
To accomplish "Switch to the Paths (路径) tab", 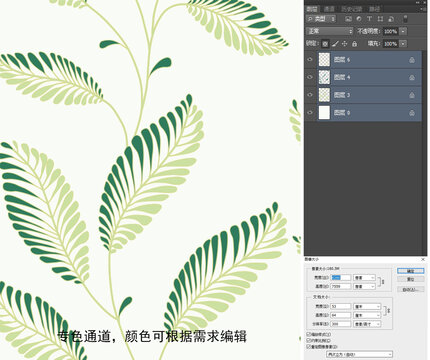I will (374, 9).
